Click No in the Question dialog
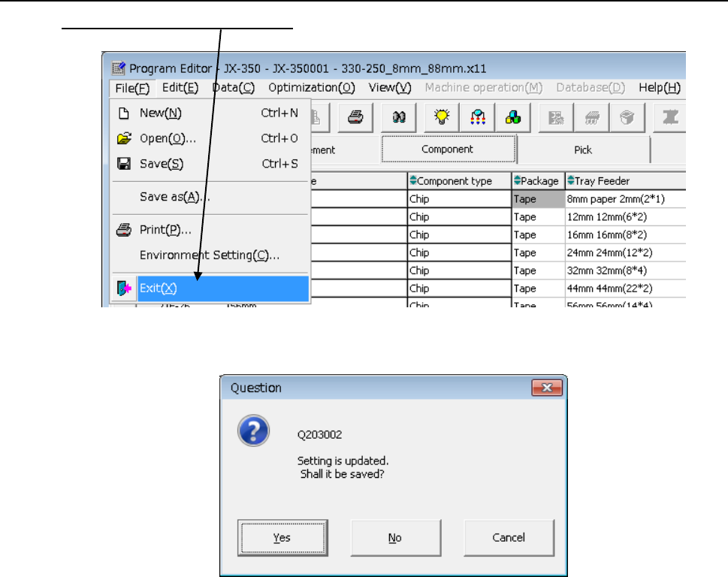728x577 pixels. point(396,537)
